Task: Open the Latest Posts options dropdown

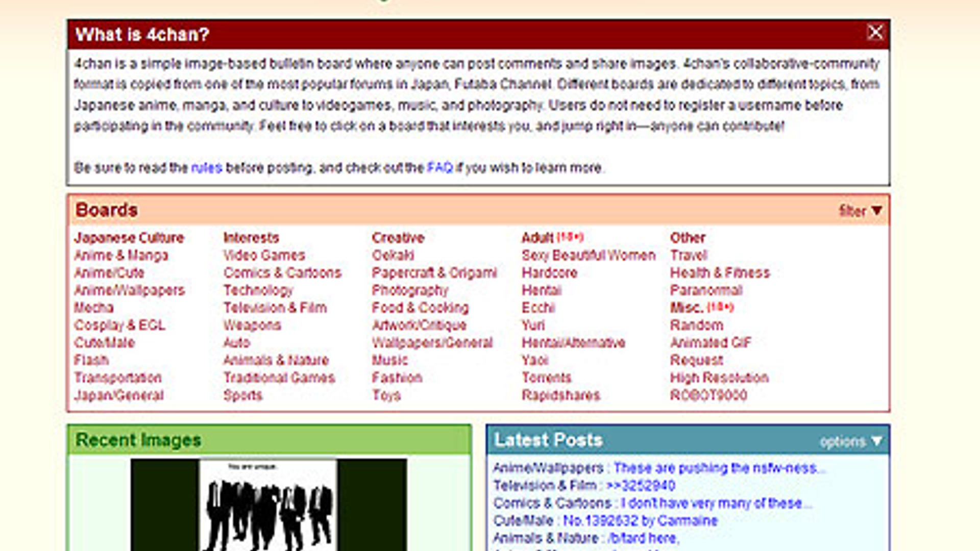Action: 850,441
